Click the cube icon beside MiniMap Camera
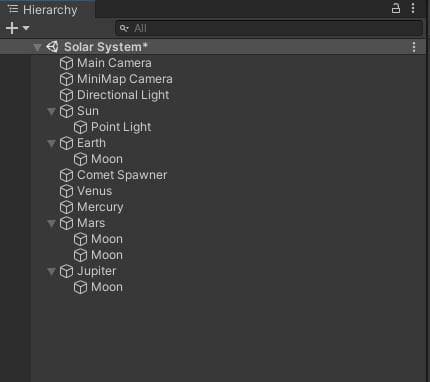This screenshot has width=430, height=382. point(66,79)
